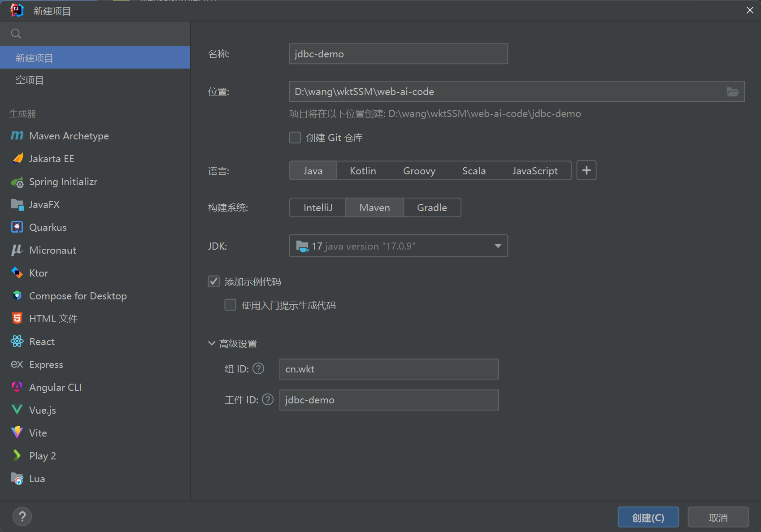Image resolution: width=761 pixels, height=532 pixels.
Task: Select Kotlin as the language
Action: coord(363,171)
